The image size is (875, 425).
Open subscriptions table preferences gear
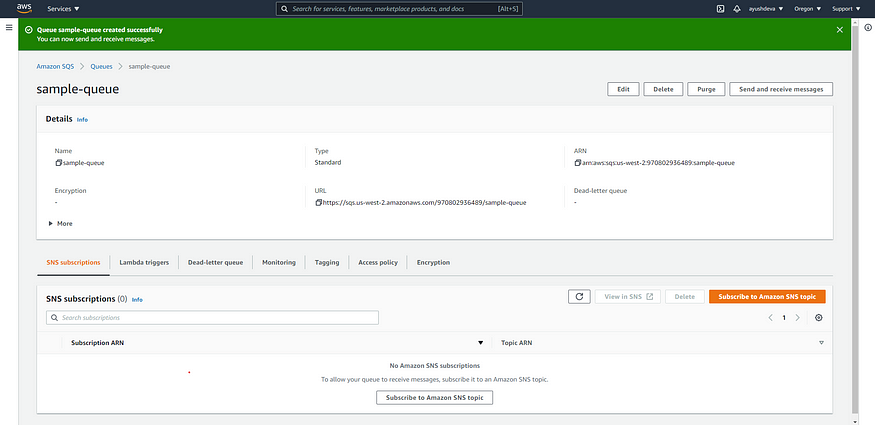[x=819, y=318]
